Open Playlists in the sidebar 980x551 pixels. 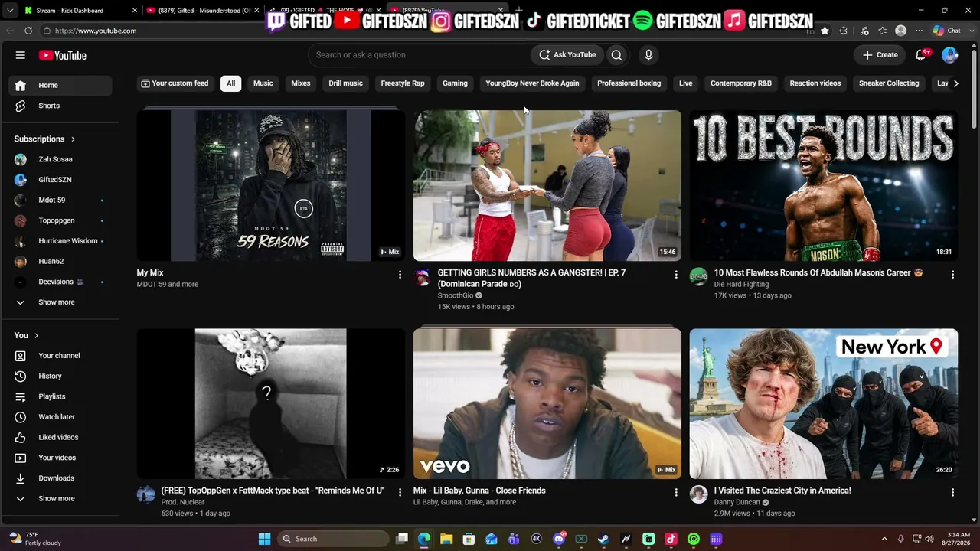pyautogui.click(x=60, y=396)
